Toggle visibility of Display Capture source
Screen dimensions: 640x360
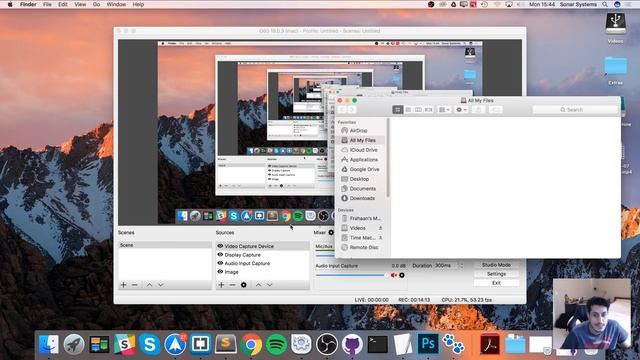pos(220,255)
